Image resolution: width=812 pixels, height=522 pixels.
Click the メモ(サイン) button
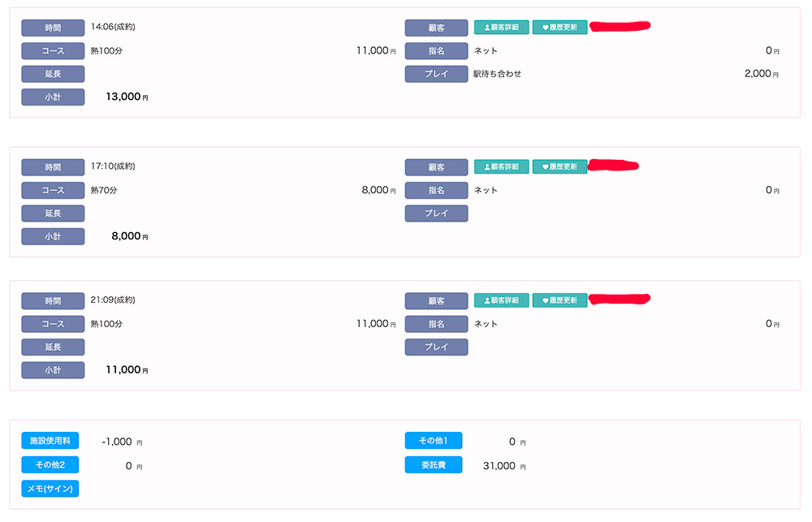click(x=50, y=489)
